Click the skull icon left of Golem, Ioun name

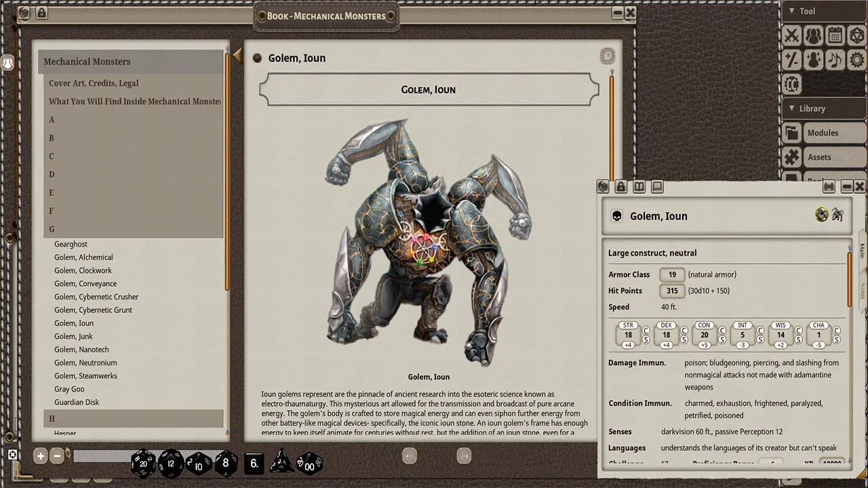click(x=617, y=216)
